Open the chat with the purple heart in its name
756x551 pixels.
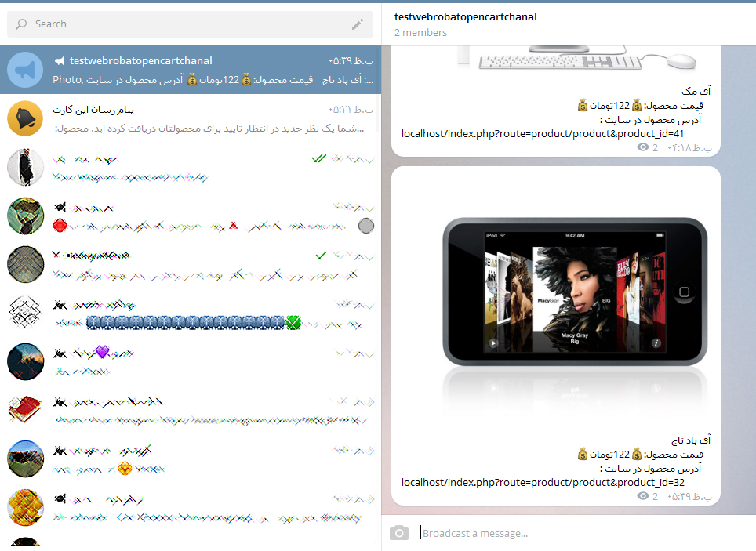click(x=191, y=361)
